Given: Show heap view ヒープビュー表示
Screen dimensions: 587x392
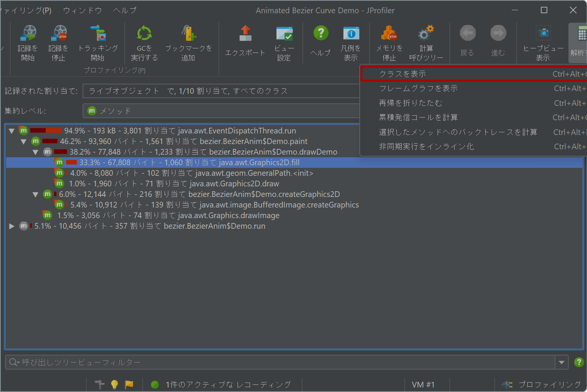Looking at the screenshot, I should click(543, 43).
